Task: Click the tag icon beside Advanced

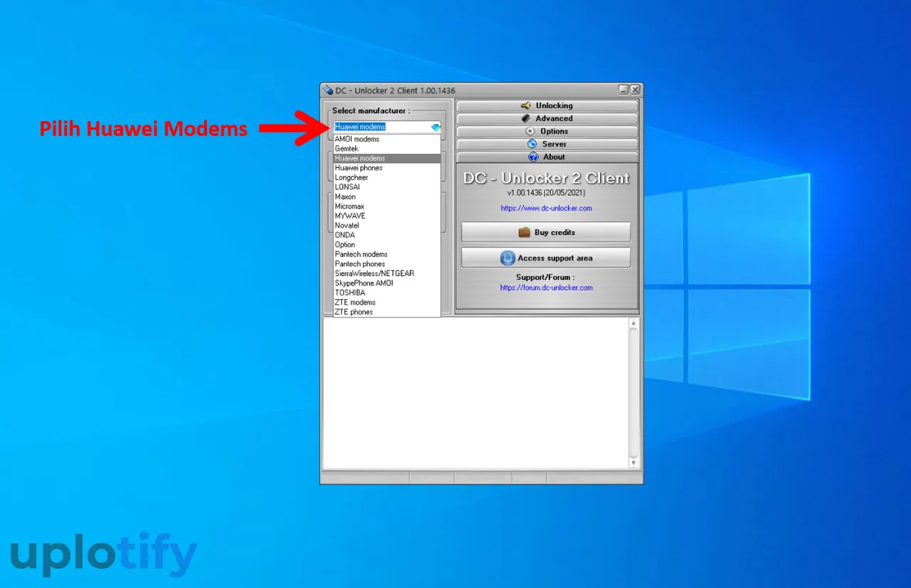Action: tap(526, 119)
